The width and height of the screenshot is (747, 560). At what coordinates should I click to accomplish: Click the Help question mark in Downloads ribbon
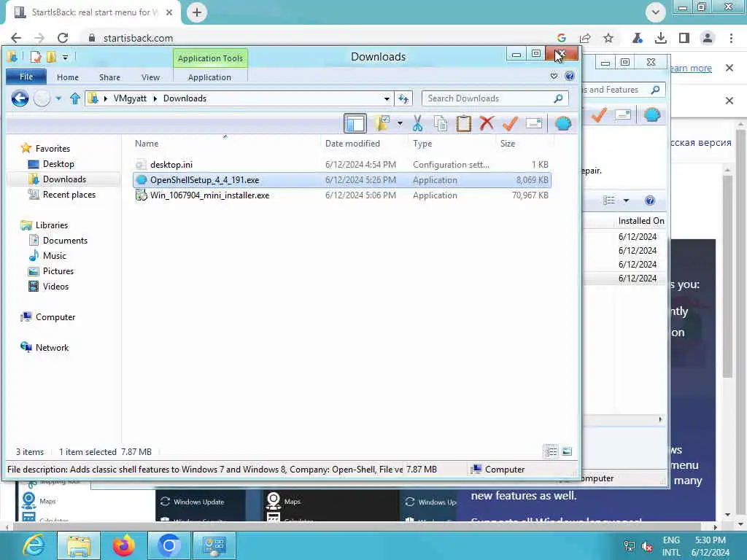[x=569, y=76]
